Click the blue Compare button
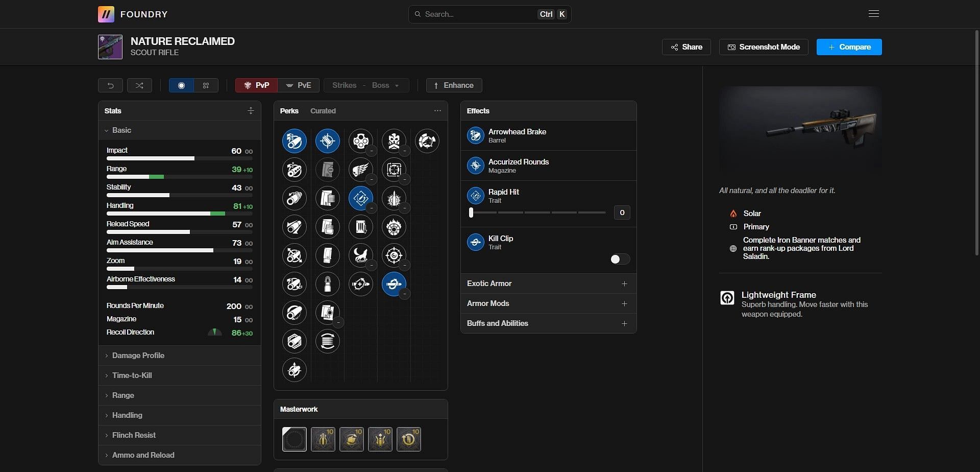The image size is (980, 472). coord(849,47)
